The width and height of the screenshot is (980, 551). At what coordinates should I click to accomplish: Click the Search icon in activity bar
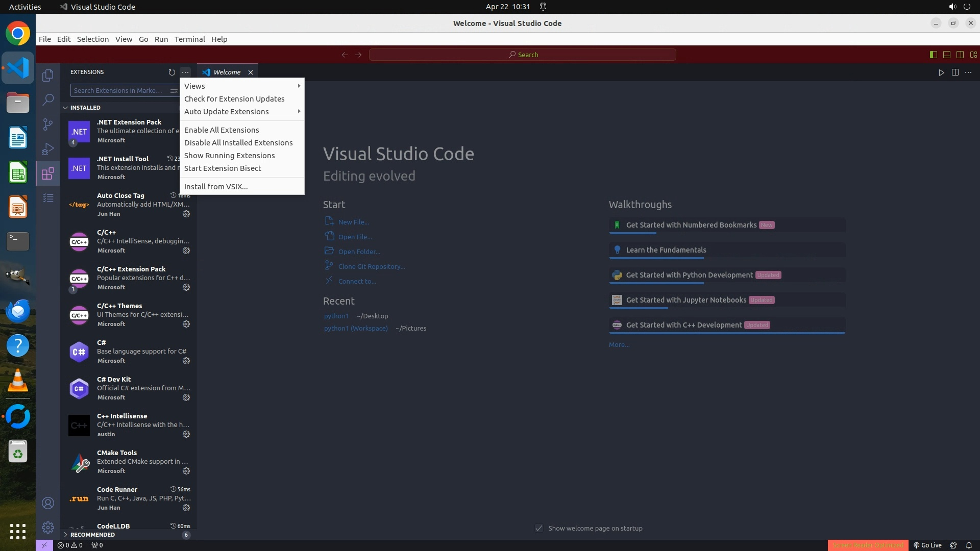coord(48,100)
